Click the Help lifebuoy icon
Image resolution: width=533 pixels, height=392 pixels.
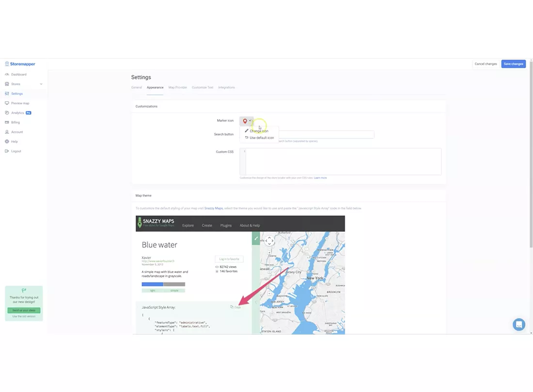[x=7, y=141]
